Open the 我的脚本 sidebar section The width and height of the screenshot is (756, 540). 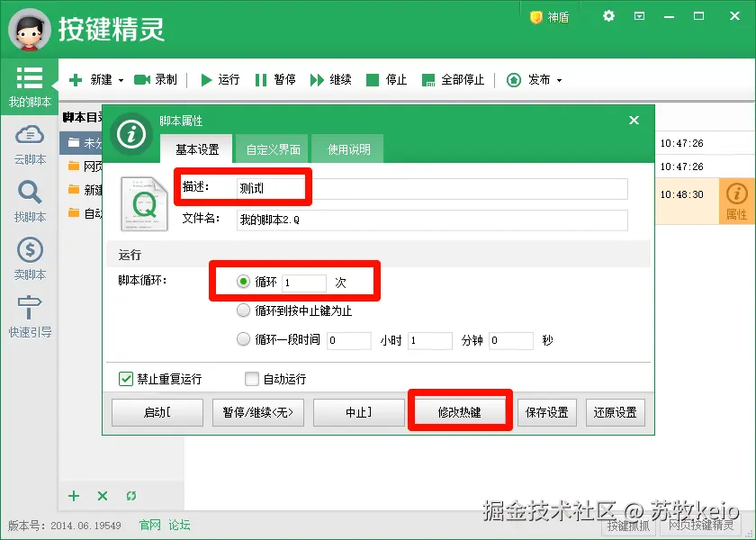pos(30,86)
